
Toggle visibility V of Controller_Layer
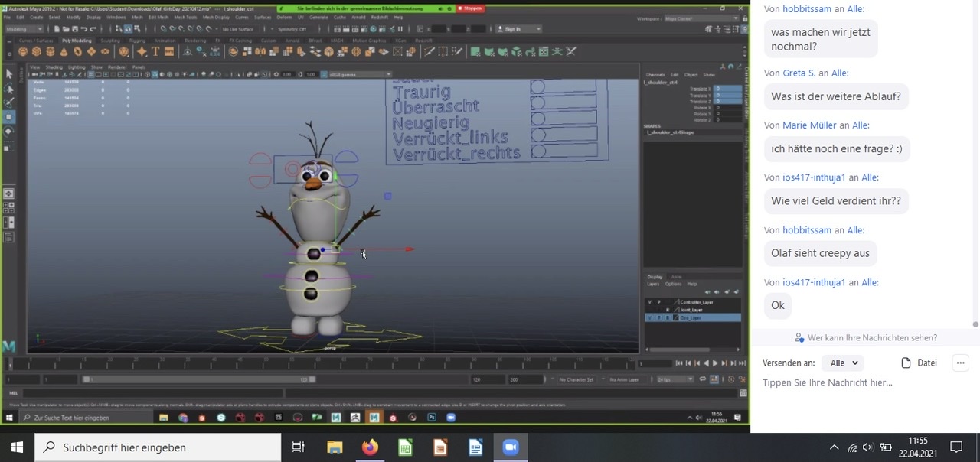pyautogui.click(x=650, y=302)
